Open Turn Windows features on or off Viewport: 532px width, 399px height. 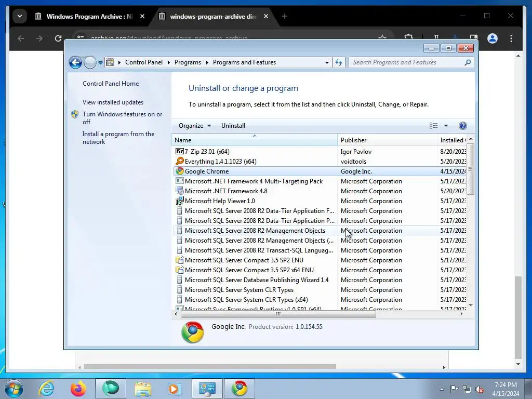tap(122, 118)
